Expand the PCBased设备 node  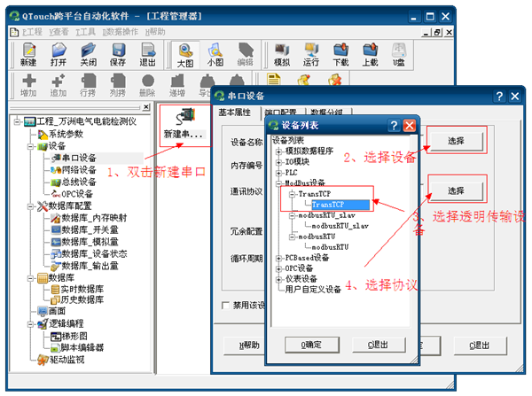[279, 258]
